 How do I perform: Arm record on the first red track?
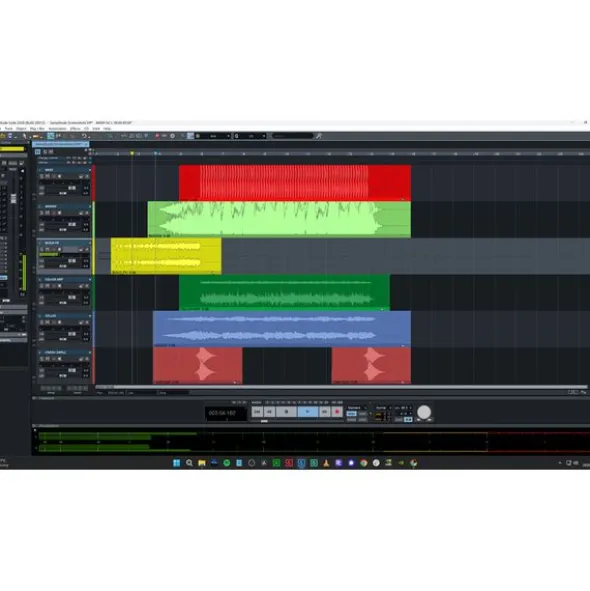pos(54,176)
